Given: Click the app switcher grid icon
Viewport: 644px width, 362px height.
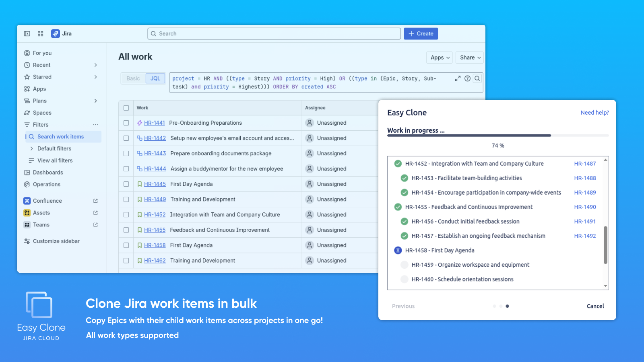Looking at the screenshot, I should tap(40, 34).
